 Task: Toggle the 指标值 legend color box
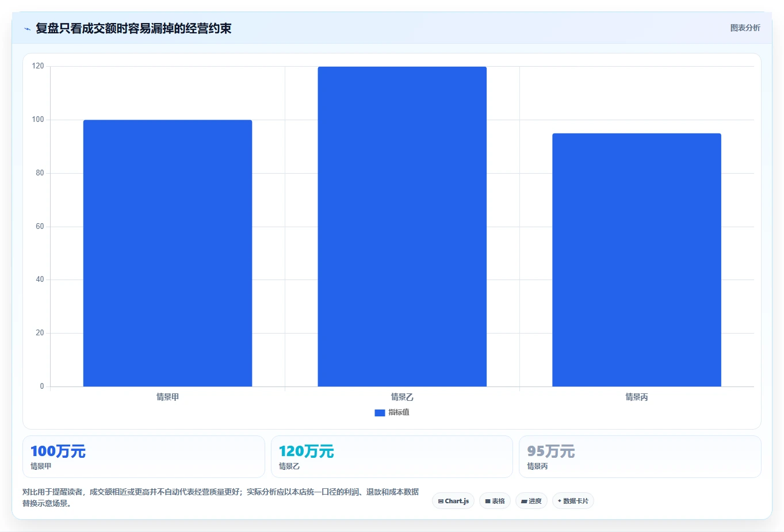point(380,412)
